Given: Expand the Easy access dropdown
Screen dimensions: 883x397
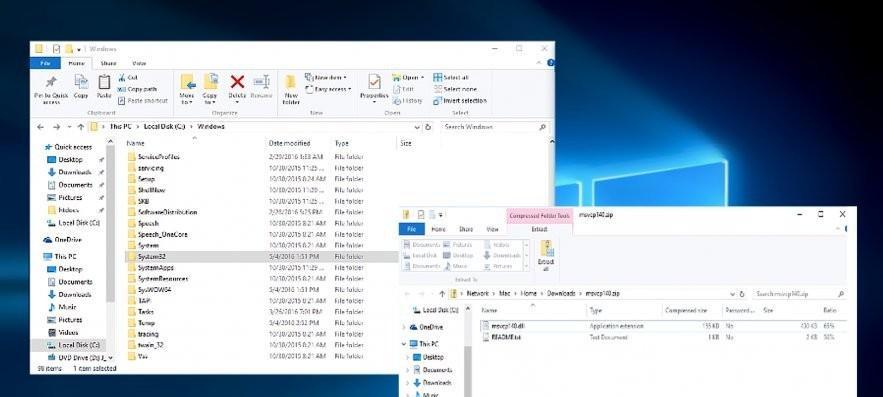Looking at the screenshot, I should [x=328, y=89].
